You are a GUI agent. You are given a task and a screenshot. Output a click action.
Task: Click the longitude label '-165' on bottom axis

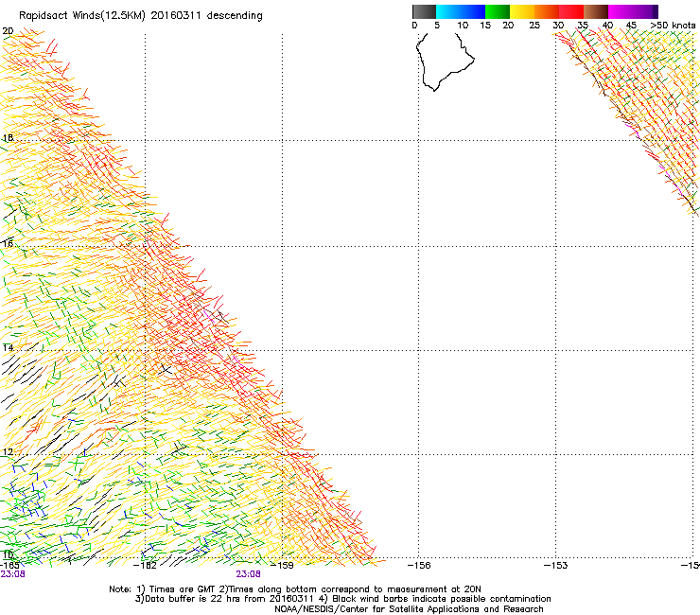(9, 565)
